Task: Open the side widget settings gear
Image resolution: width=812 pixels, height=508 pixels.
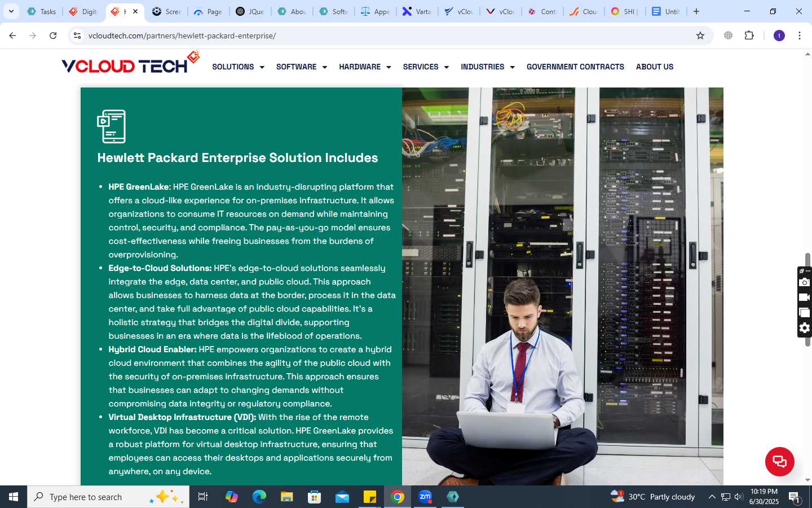Action: click(x=805, y=328)
